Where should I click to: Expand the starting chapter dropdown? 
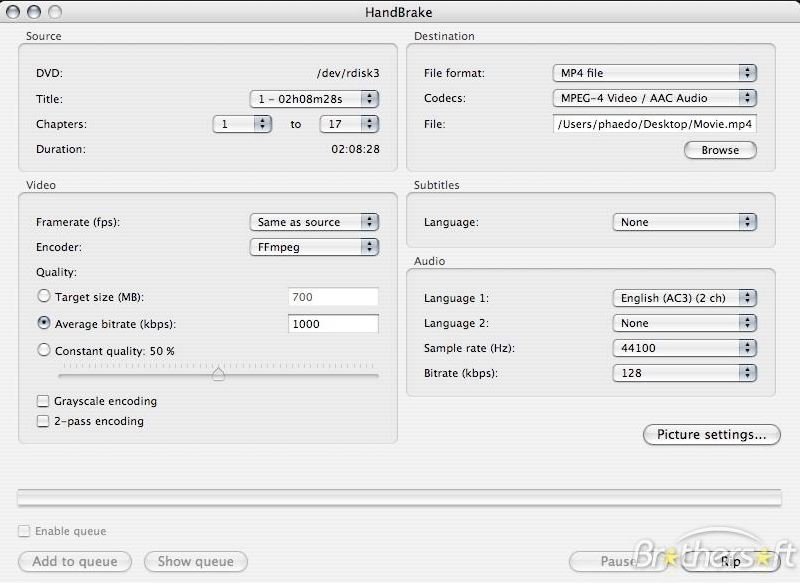point(242,124)
